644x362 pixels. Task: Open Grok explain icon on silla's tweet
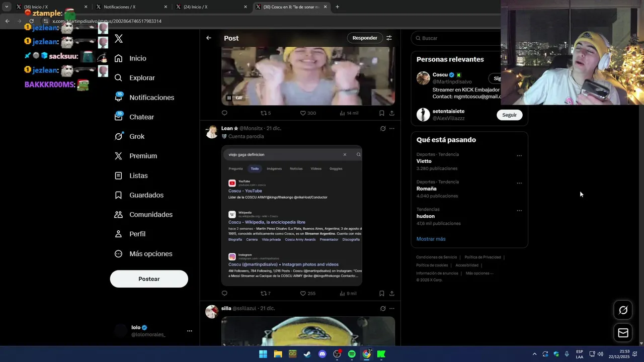click(x=383, y=309)
